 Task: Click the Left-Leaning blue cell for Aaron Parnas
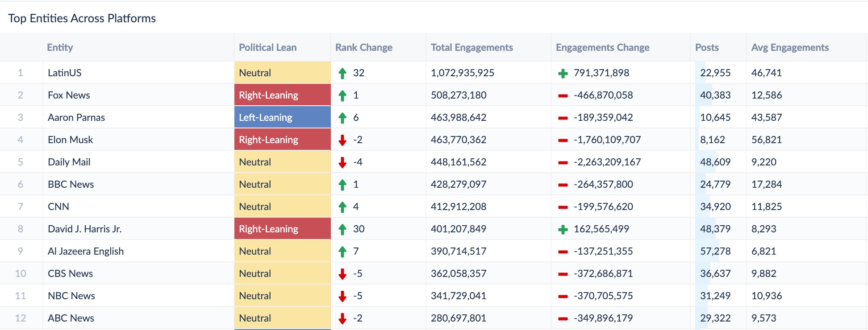282,117
